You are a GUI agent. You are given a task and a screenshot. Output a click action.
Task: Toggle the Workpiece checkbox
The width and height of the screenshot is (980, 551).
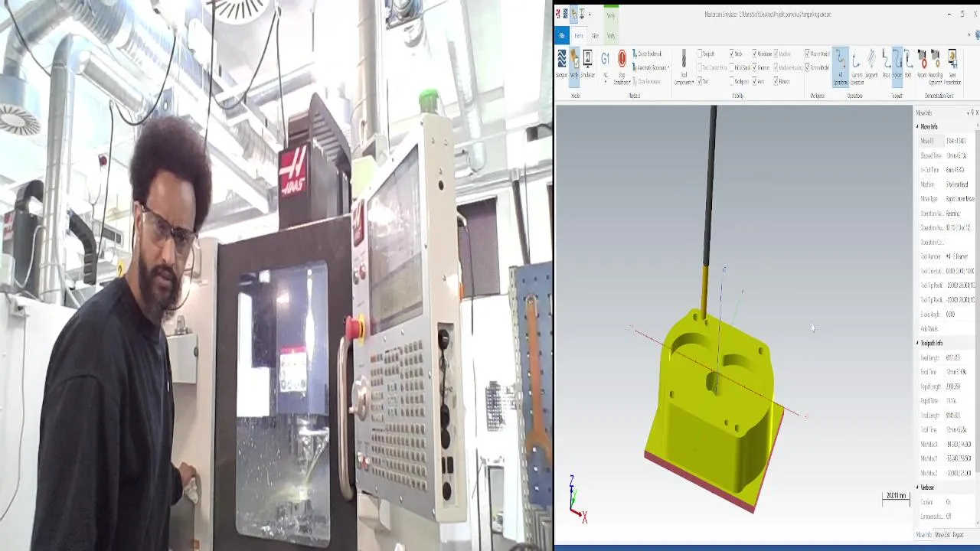click(732, 82)
